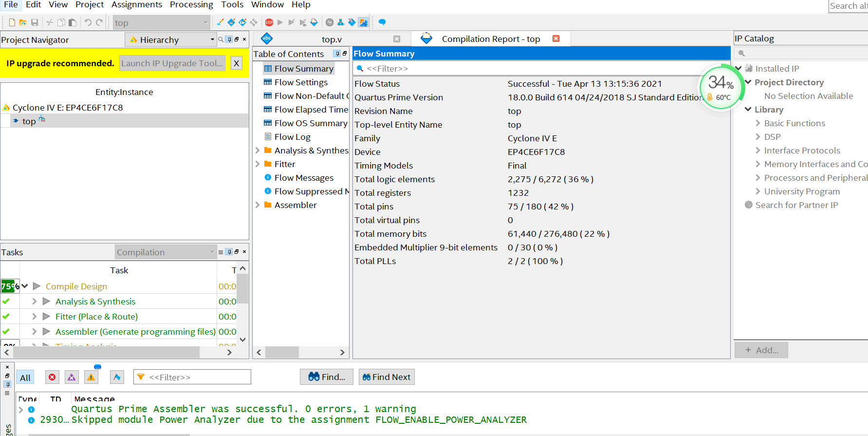The height and width of the screenshot is (436, 868).
Task: Launch the Timing Analyzer clock icon
Action: 330,22
